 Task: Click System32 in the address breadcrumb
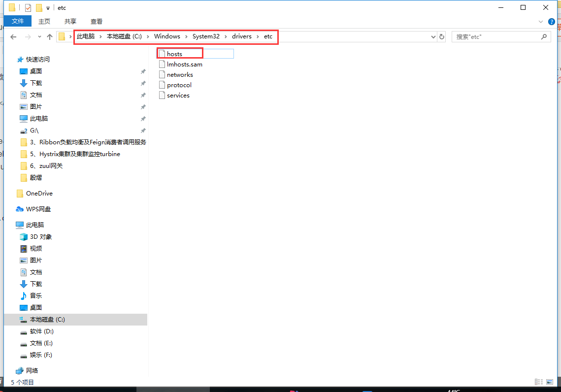point(206,36)
